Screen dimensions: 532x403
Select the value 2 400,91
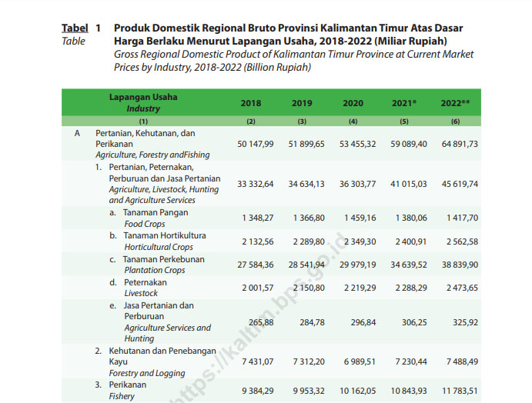tap(411, 241)
